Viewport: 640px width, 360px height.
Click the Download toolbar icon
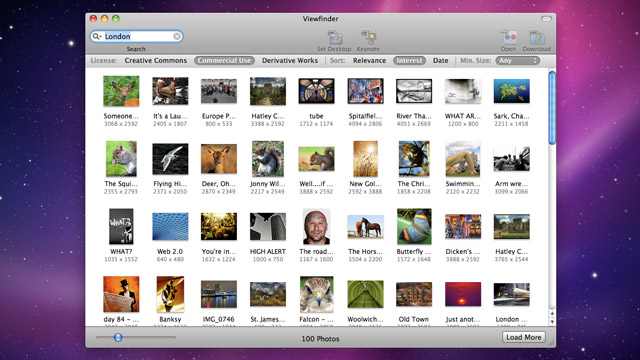click(x=537, y=37)
